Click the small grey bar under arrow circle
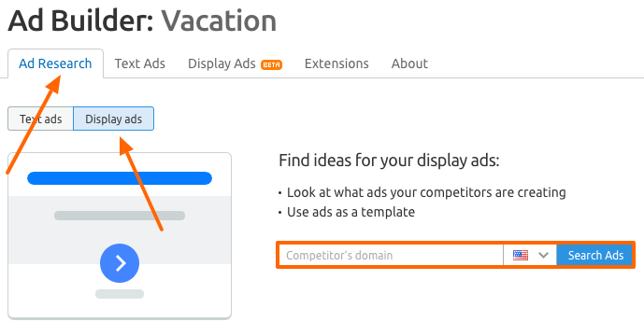 (x=120, y=294)
